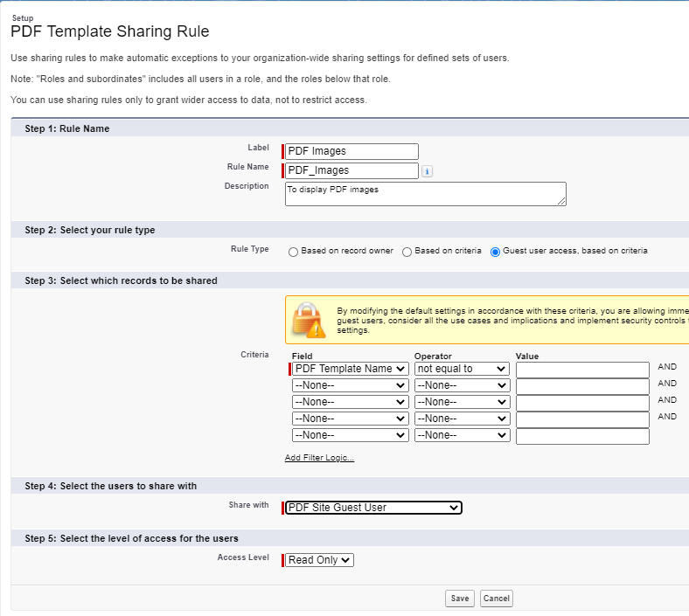Select 'Based on record owner' rule type

coord(294,252)
